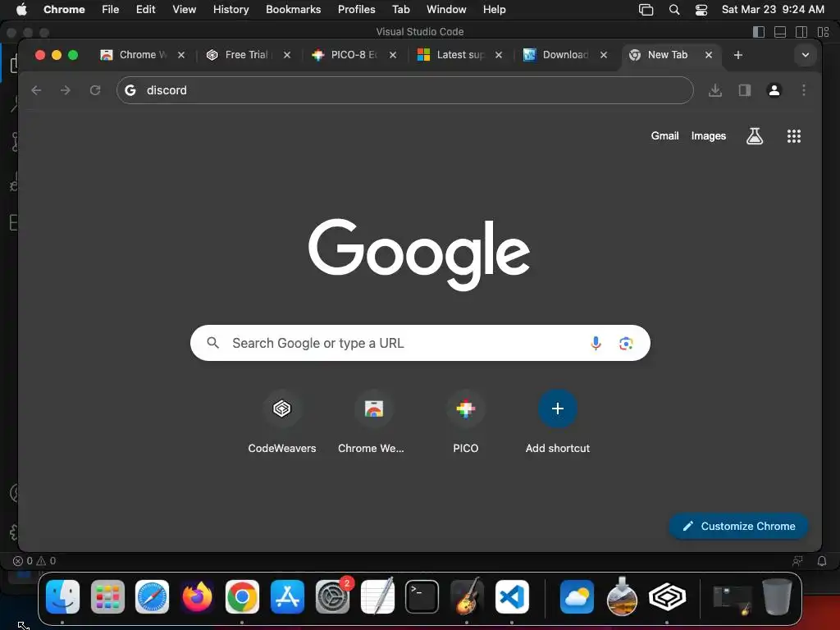Open Visual Studio Code from the Dock

[512, 596]
